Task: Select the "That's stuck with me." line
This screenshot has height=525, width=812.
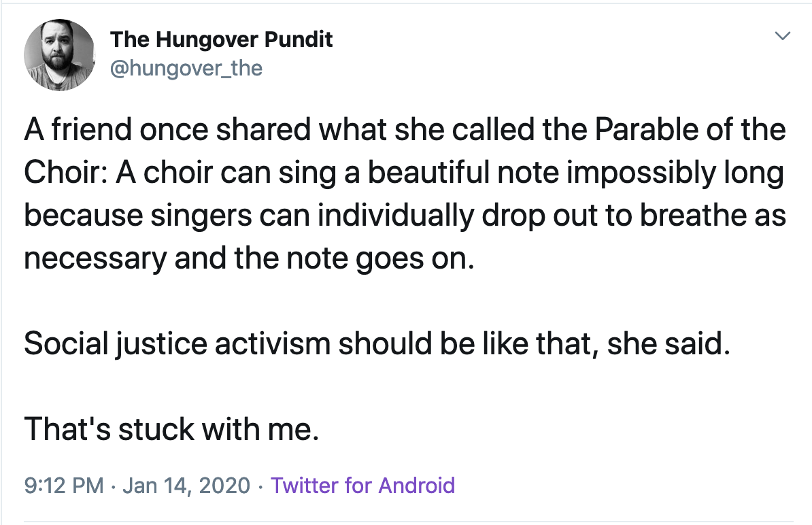Action: (x=171, y=429)
